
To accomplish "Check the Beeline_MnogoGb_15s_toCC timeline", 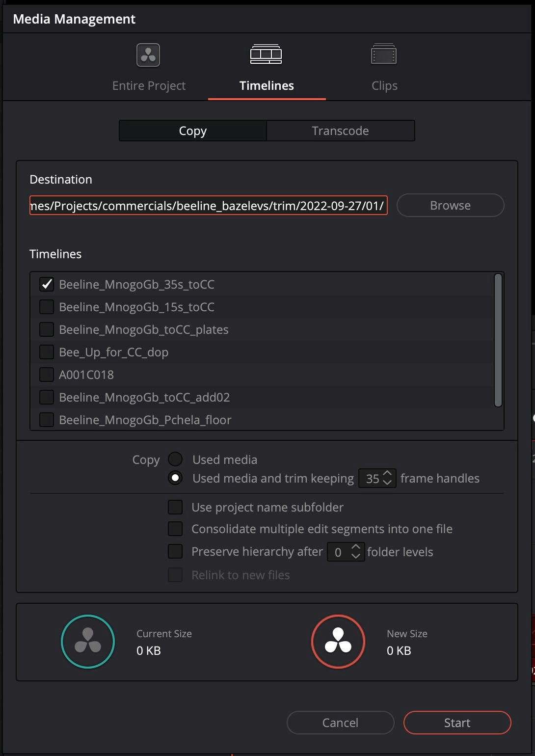I will pos(47,307).
